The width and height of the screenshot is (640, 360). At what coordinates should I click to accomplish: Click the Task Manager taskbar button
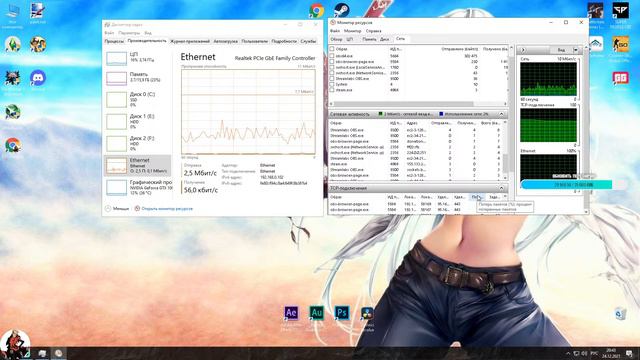42,353
